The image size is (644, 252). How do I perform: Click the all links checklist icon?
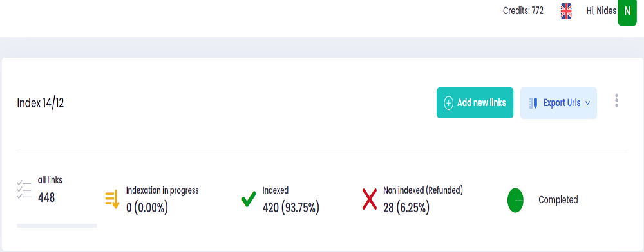click(x=24, y=190)
